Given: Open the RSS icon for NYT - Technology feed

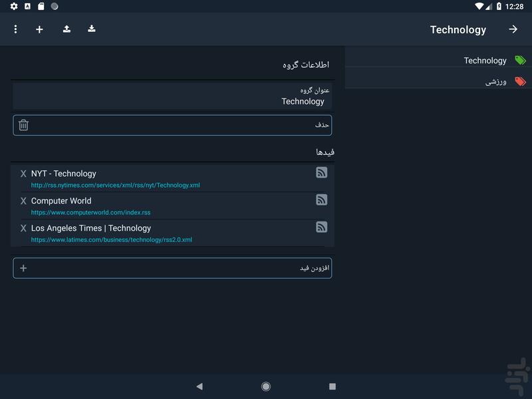Looking at the screenshot, I should point(322,172).
